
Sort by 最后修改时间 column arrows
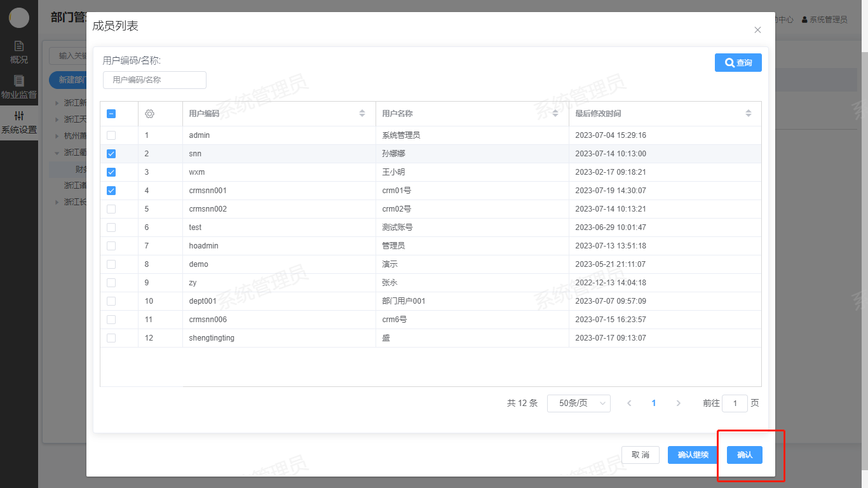[749, 114]
